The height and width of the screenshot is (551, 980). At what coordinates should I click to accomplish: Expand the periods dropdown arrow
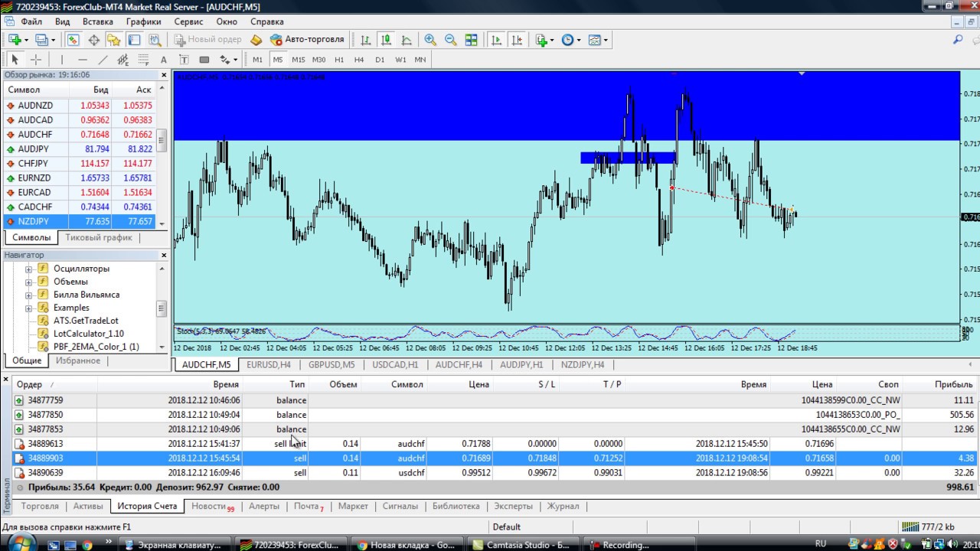[x=578, y=40]
